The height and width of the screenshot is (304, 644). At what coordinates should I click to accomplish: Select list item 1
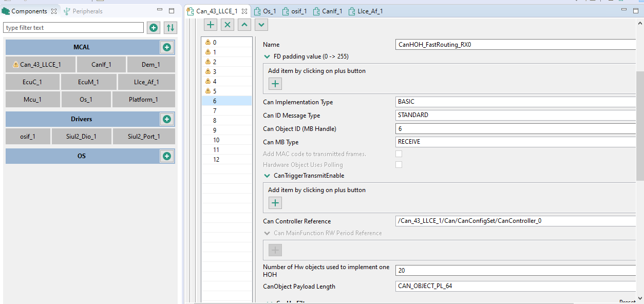pos(226,52)
